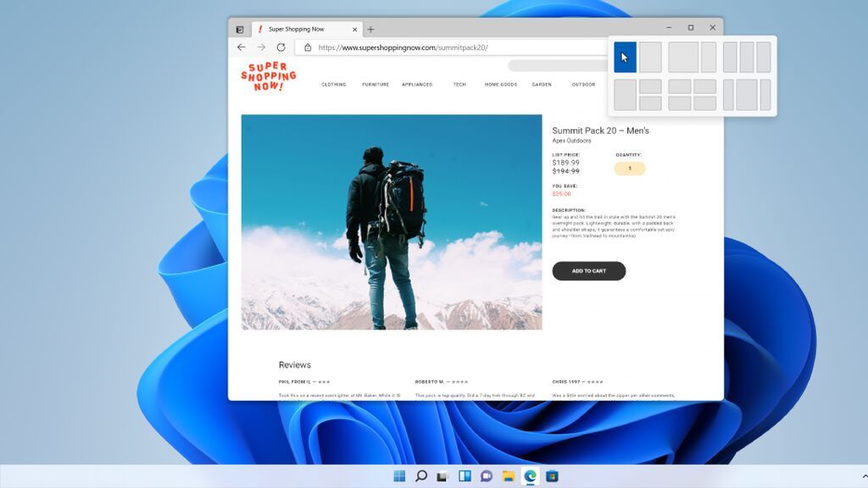Click the address bar URL

coord(403,47)
